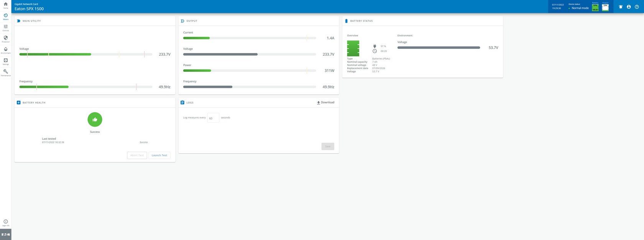
Task: Click the 53.7V battery voltage reading
Action: 493,48
